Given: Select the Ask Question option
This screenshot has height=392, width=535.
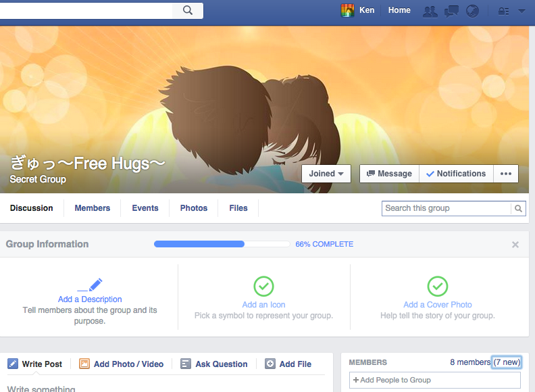Looking at the screenshot, I should coord(222,364).
